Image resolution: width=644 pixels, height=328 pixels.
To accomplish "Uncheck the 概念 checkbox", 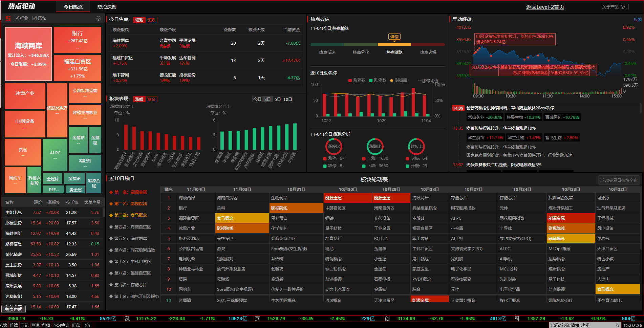I will [x=35, y=18].
